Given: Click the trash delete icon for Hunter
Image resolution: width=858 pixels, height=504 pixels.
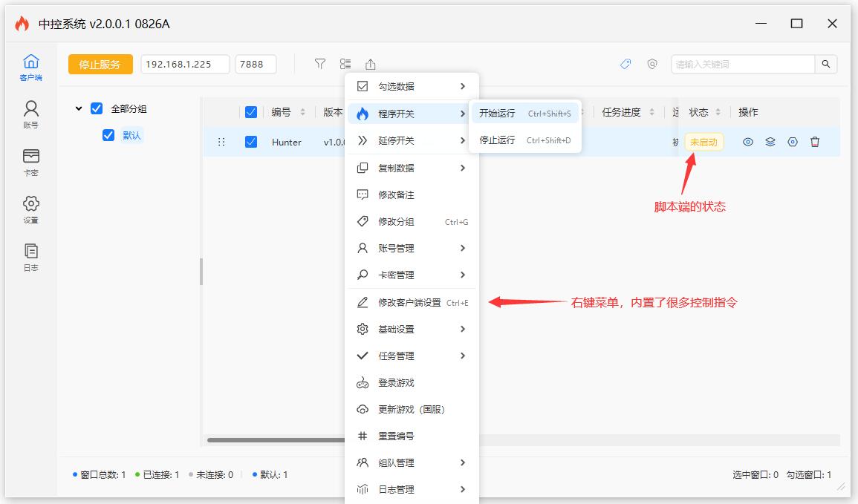Looking at the screenshot, I should [815, 142].
